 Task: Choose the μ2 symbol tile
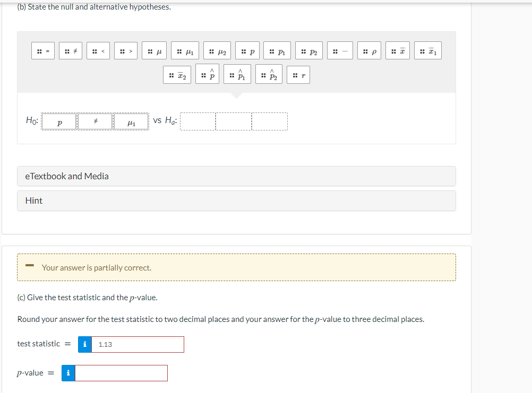(x=217, y=50)
